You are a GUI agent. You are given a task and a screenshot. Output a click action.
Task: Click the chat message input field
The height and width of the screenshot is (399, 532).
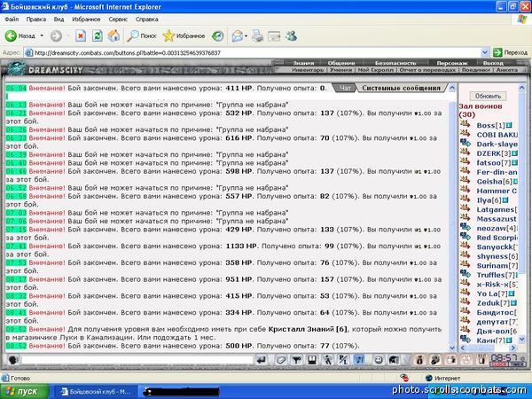pyautogui.click(x=133, y=360)
